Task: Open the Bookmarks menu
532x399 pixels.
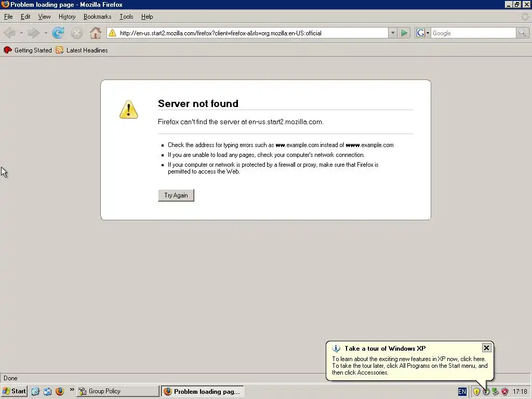Action: point(97,17)
